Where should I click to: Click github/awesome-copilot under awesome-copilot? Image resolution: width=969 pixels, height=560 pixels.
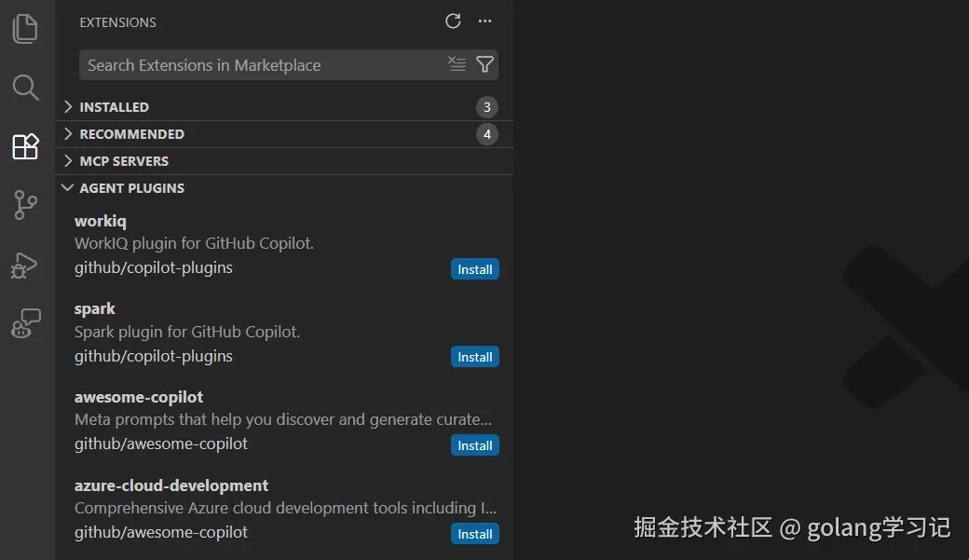pyautogui.click(x=160, y=444)
